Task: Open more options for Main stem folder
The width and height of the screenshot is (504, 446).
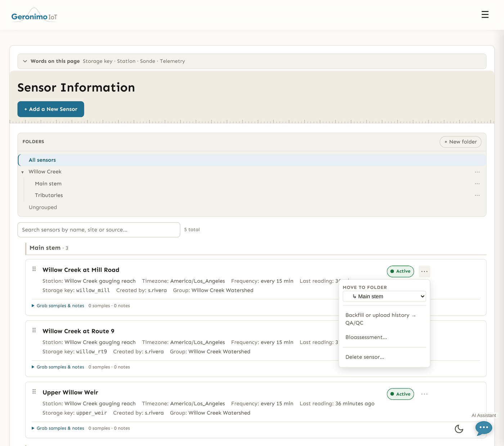Action: 477,184
